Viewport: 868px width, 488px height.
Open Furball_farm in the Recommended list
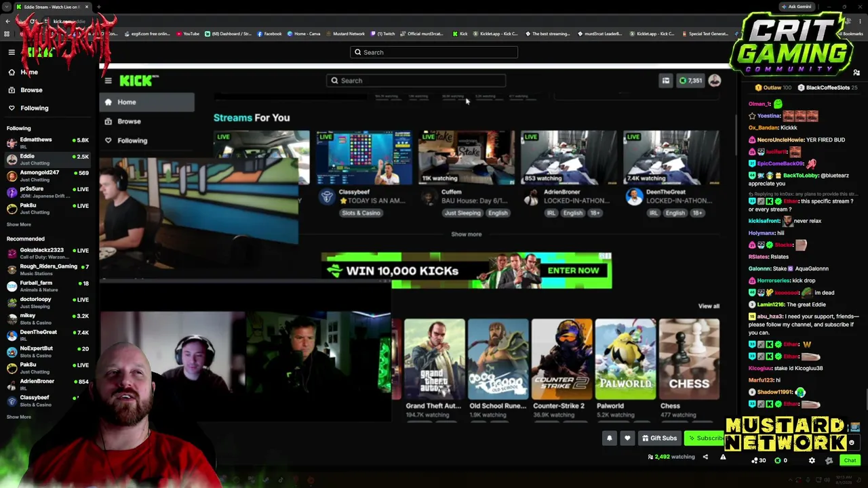pyautogui.click(x=47, y=286)
